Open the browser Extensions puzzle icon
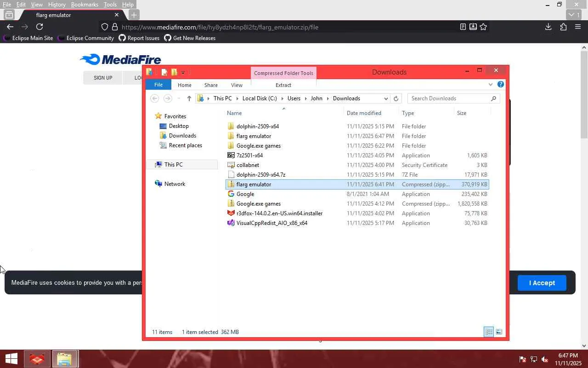588x368 pixels. tap(563, 27)
